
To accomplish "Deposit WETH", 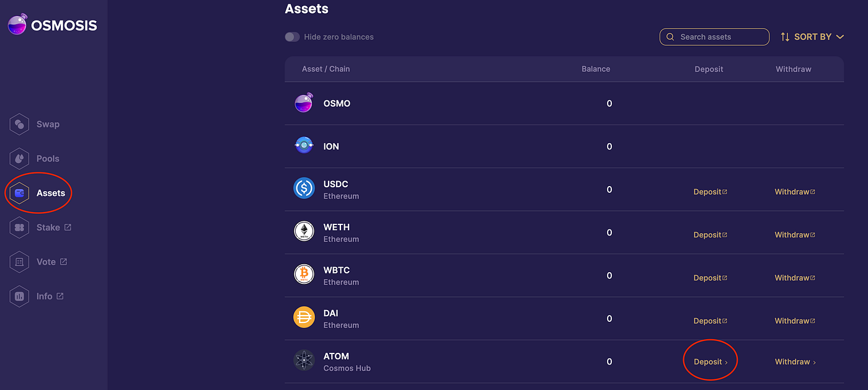I will click(x=710, y=235).
